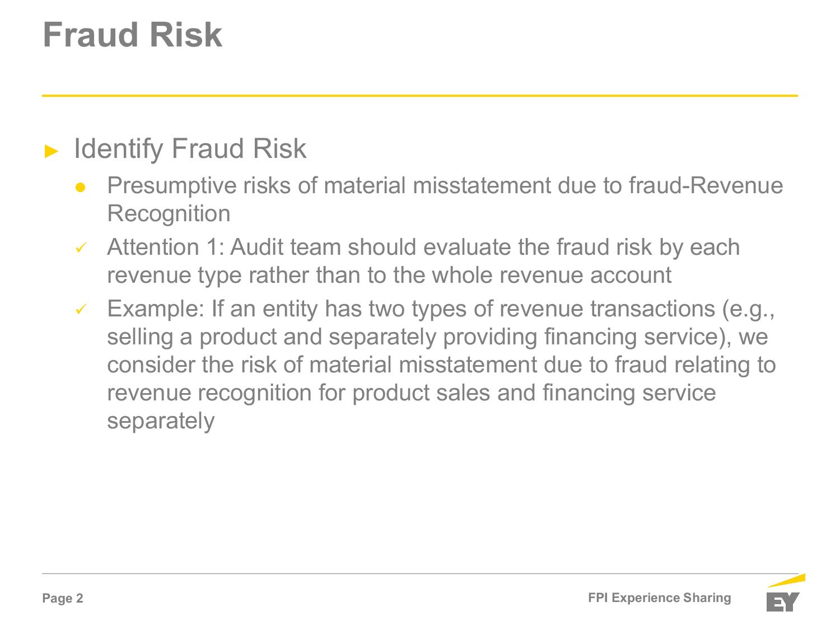Image resolution: width=840 pixels, height=630 pixels.
Task: Select the Fraud Risk slide title
Action: pos(133,35)
